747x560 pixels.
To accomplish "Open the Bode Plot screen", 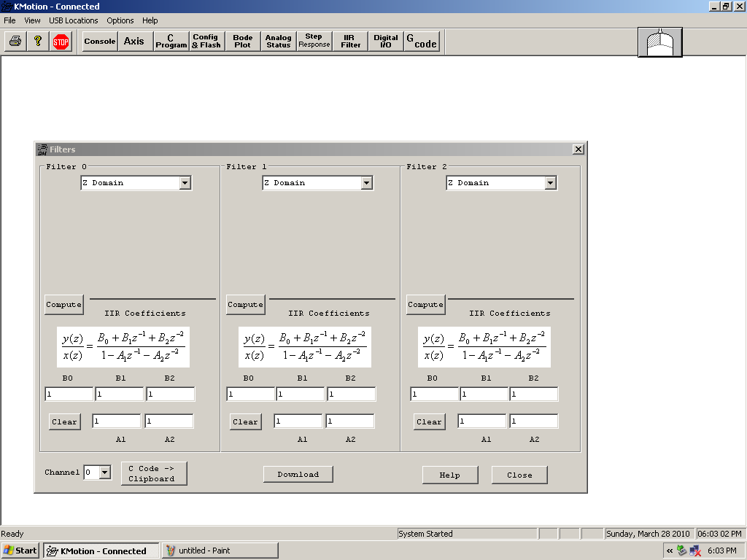I will (x=243, y=42).
